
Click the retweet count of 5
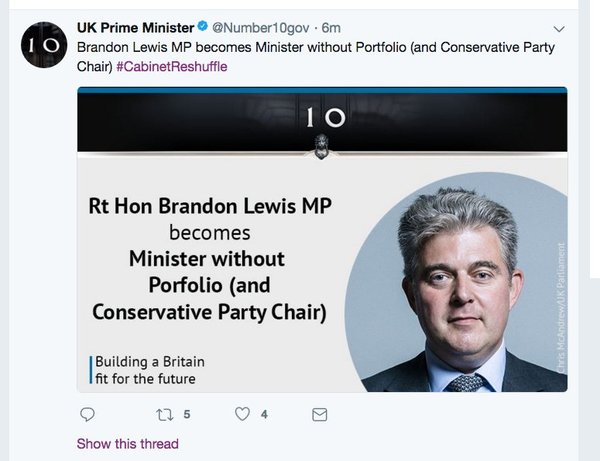[186, 413]
